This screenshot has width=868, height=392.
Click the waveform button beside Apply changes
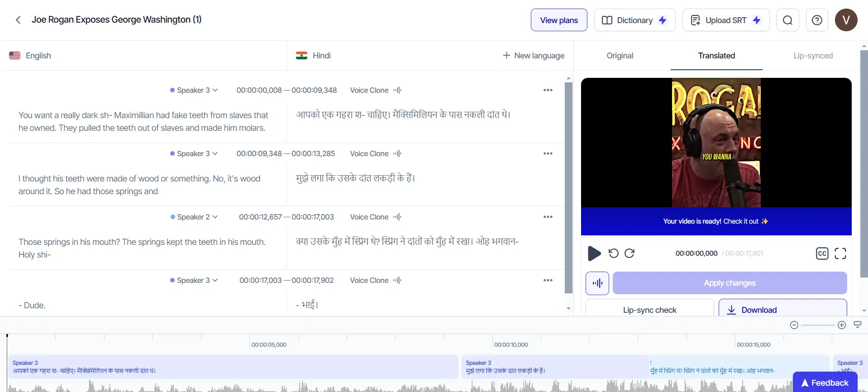pos(597,283)
